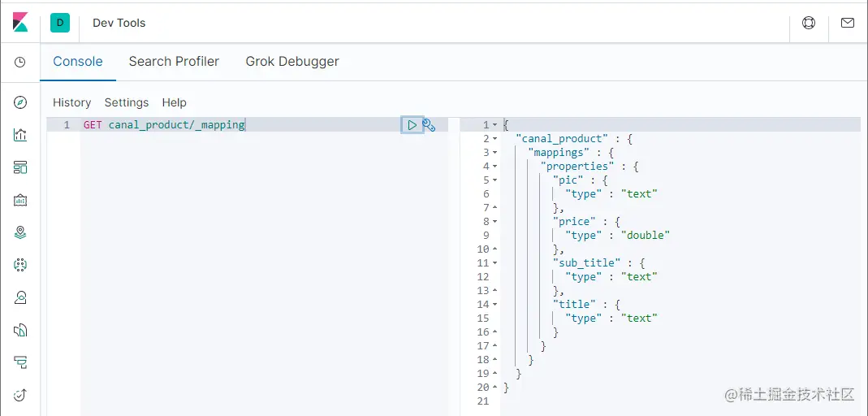Open the help lifebuoy icon in header
Screen dimensions: 868x416
(809, 23)
